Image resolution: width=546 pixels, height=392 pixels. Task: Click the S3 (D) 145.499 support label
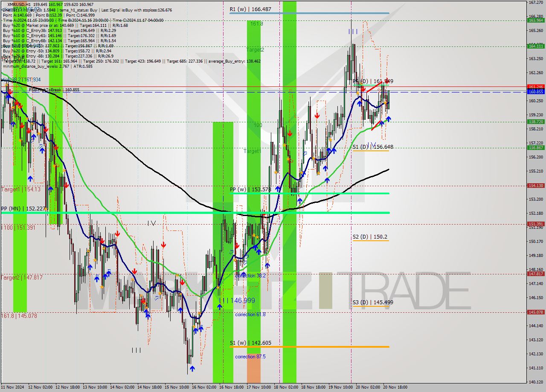pos(373,302)
